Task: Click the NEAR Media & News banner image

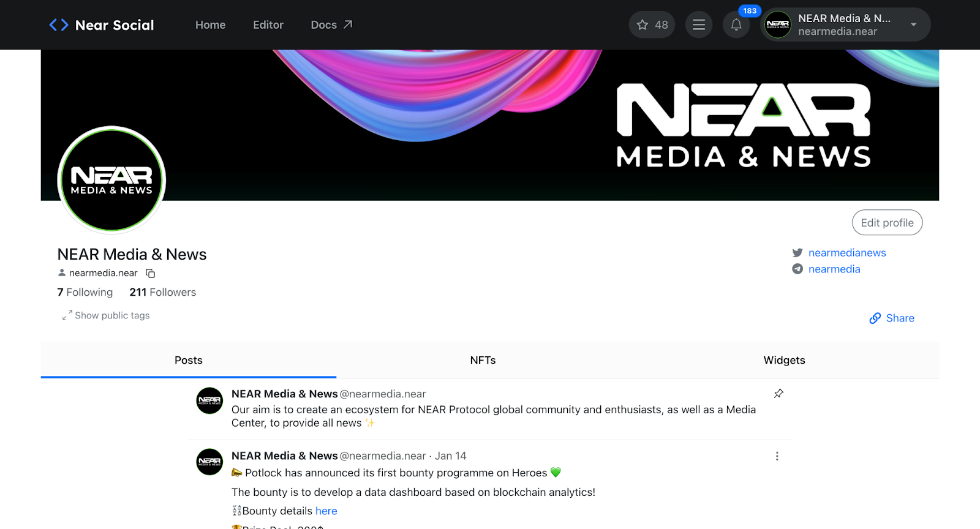Action: click(x=490, y=125)
